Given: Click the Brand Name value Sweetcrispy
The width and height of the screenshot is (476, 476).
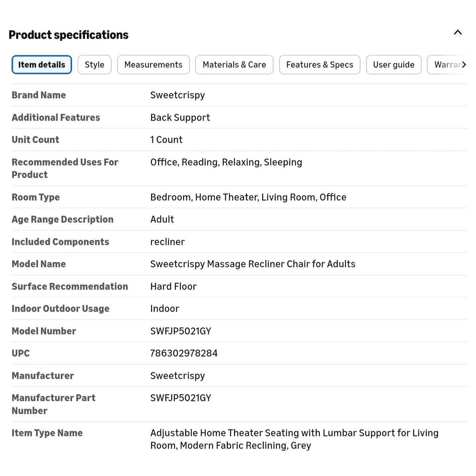Looking at the screenshot, I should coord(178,95).
